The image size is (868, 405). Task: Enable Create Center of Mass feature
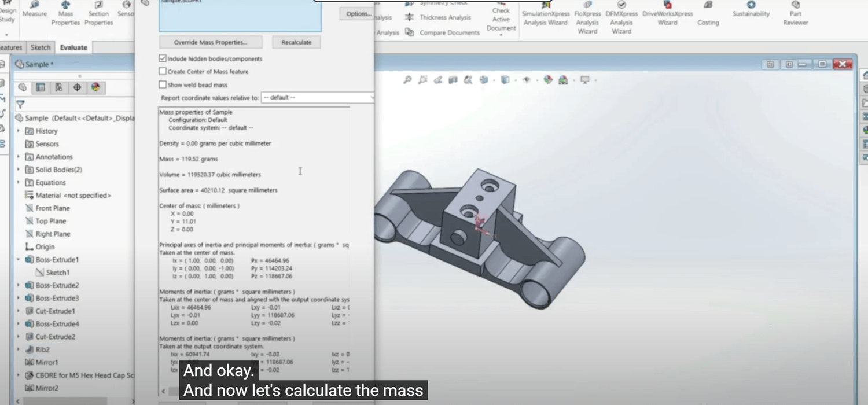(x=163, y=72)
